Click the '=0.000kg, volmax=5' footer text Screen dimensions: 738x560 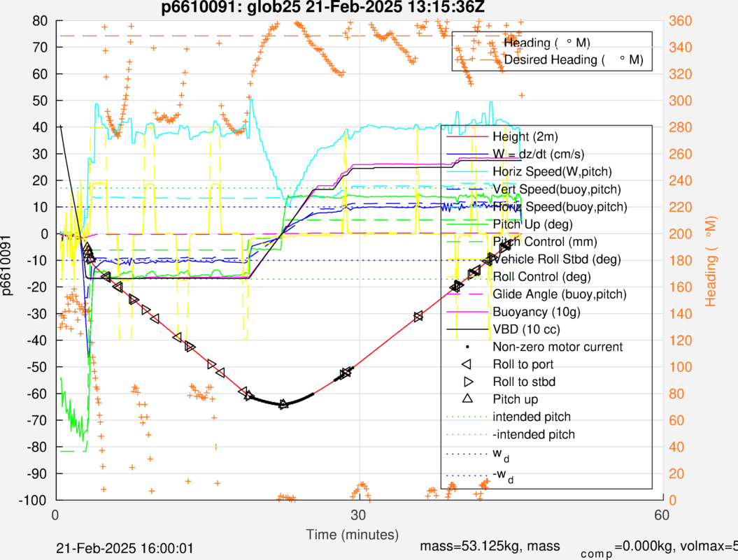point(676,546)
